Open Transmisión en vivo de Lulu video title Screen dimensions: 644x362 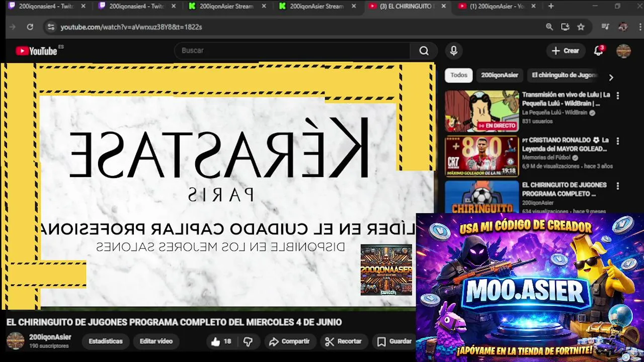566,99
